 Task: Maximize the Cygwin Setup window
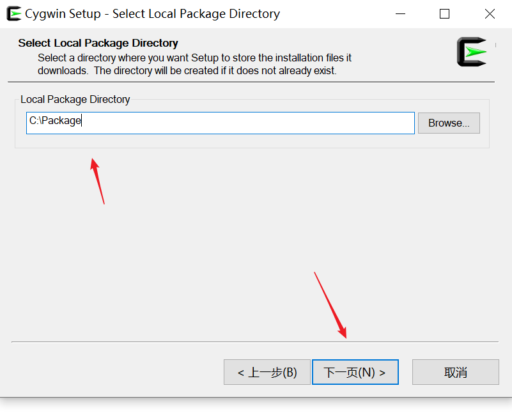coord(444,13)
